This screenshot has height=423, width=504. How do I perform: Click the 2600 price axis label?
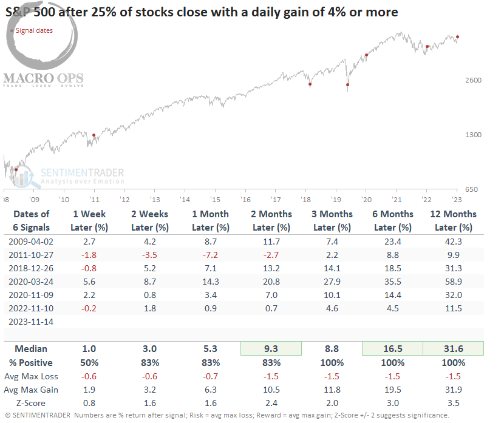(473, 80)
